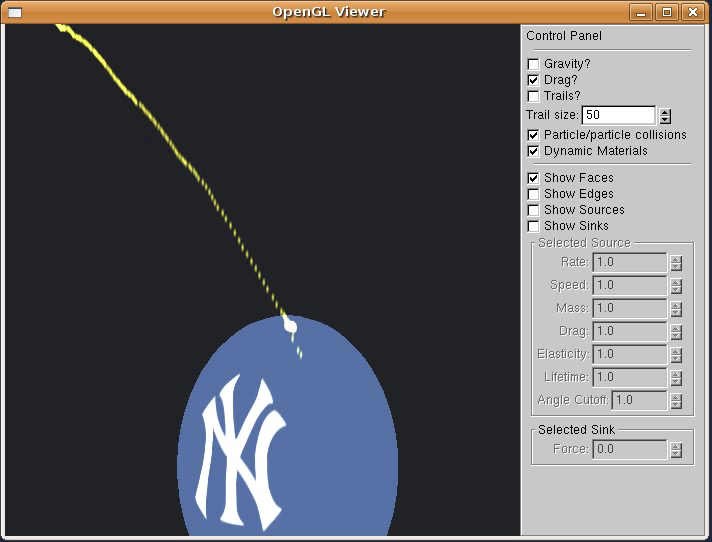Close the OpenGL Viewer window
712x542 pixels.
[692, 12]
